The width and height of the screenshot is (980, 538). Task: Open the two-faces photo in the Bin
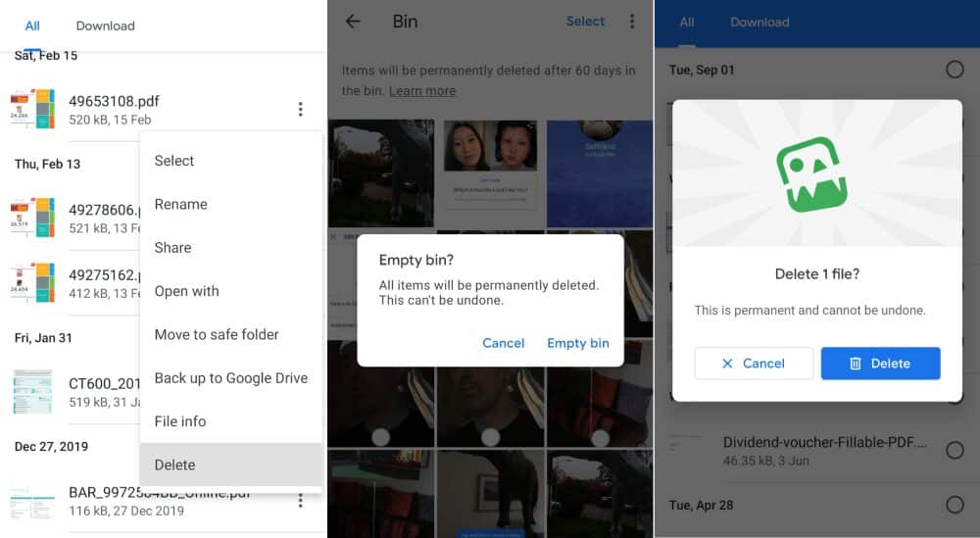(x=491, y=173)
